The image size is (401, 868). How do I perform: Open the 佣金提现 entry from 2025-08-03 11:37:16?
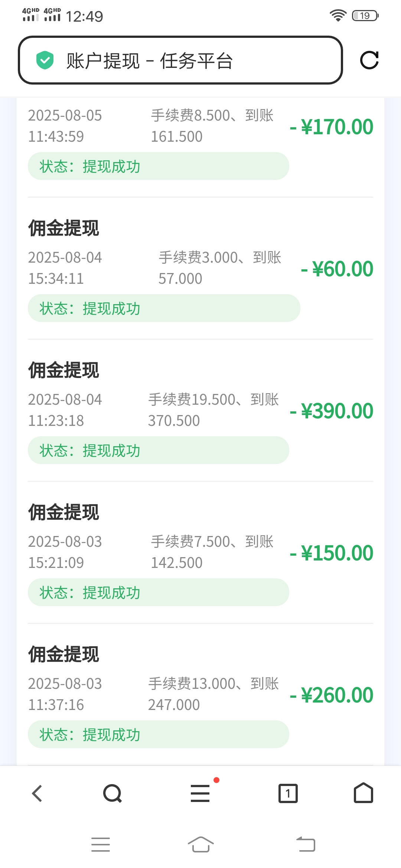(64, 654)
